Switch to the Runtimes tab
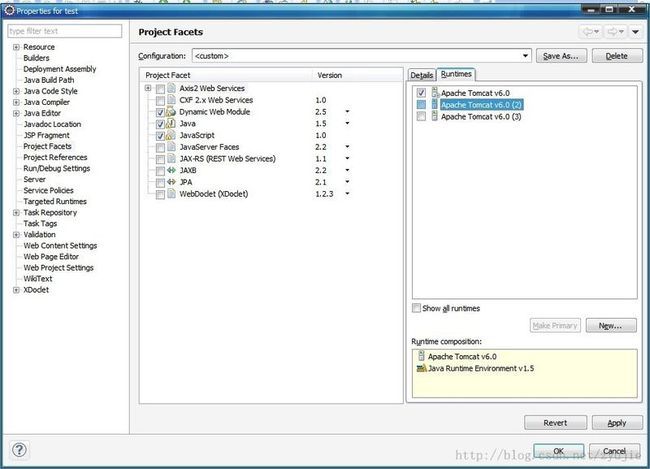 456,74
